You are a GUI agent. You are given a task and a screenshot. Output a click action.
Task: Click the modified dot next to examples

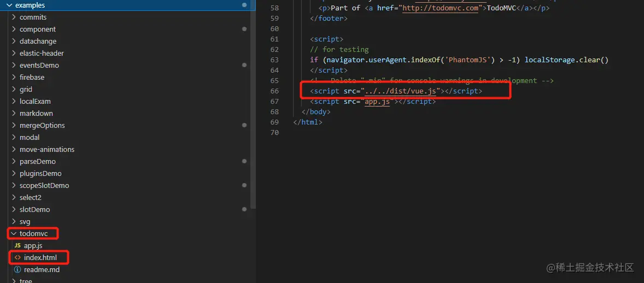click(x=244, y=5)
